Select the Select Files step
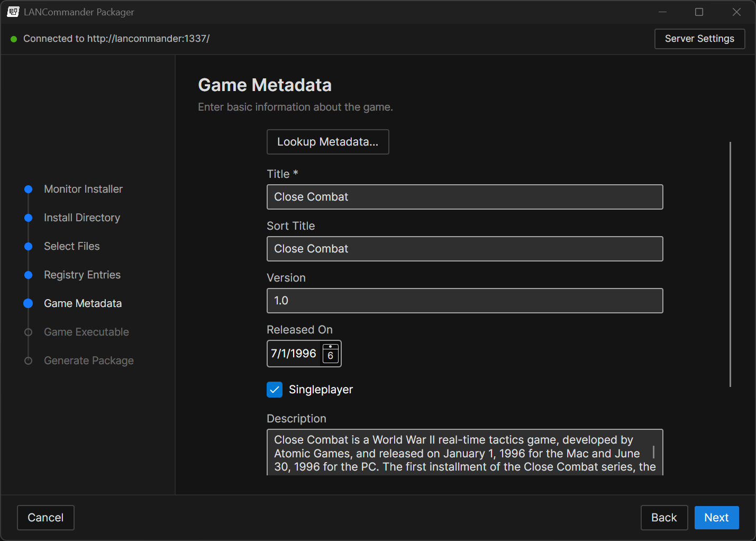Viewport: 756px width, 541px height. pyautogui.click(x=72, y=246)
